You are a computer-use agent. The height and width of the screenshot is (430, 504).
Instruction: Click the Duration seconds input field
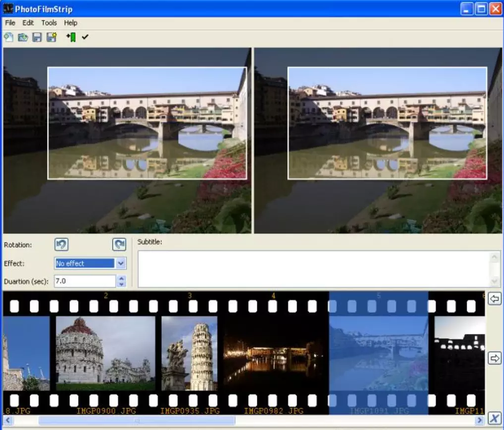tap(84, 281)
